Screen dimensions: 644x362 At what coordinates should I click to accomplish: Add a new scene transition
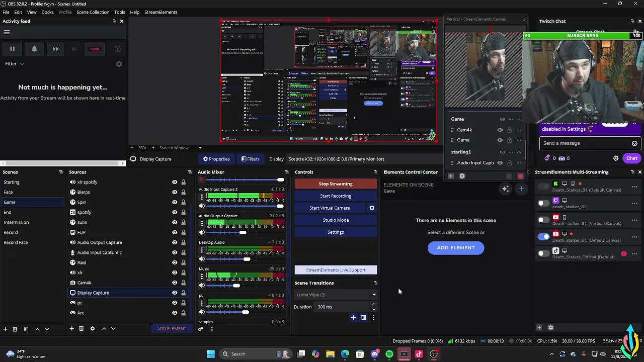[x=353, y=318]
